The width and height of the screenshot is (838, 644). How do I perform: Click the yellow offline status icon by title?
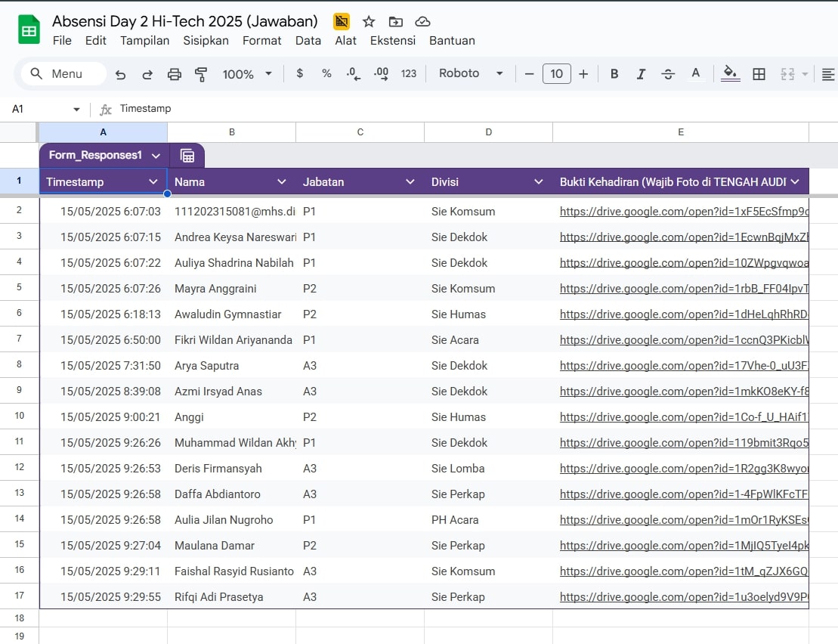[x=342, y=21]
